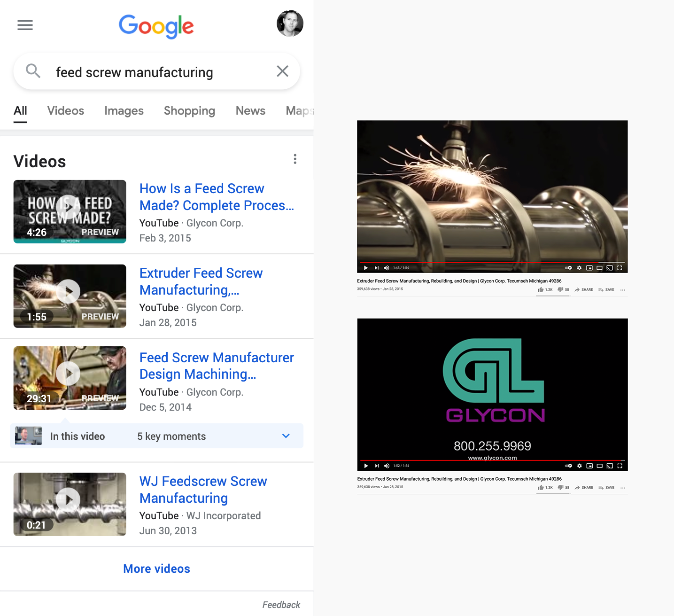Expand the 5 key moments chevron

click(286, 436)
